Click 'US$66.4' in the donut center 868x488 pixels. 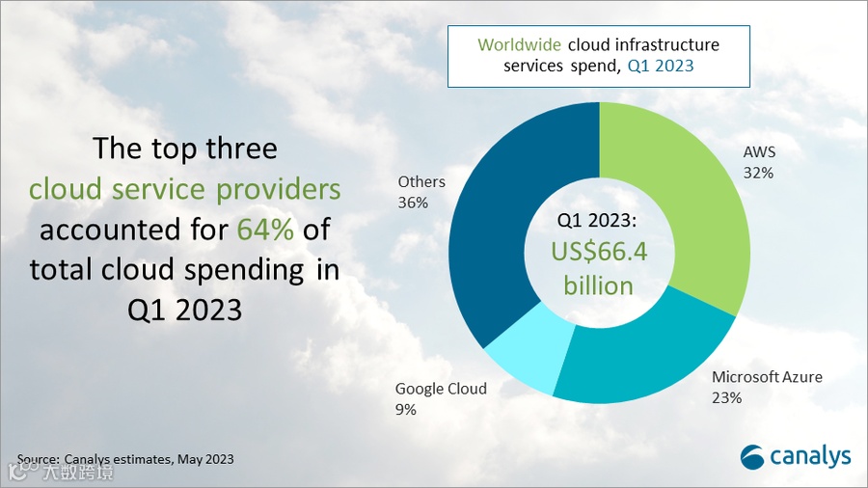pyautogui.click(x=599, y=252)
